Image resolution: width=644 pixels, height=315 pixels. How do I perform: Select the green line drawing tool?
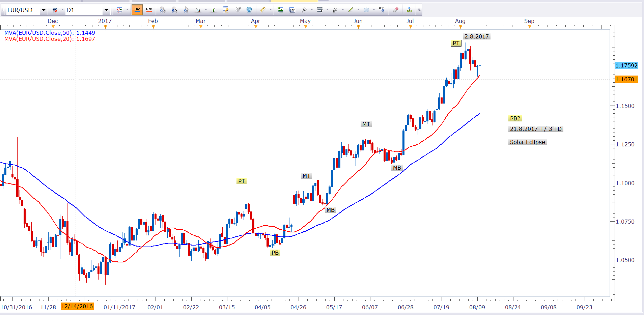point(351,10)
